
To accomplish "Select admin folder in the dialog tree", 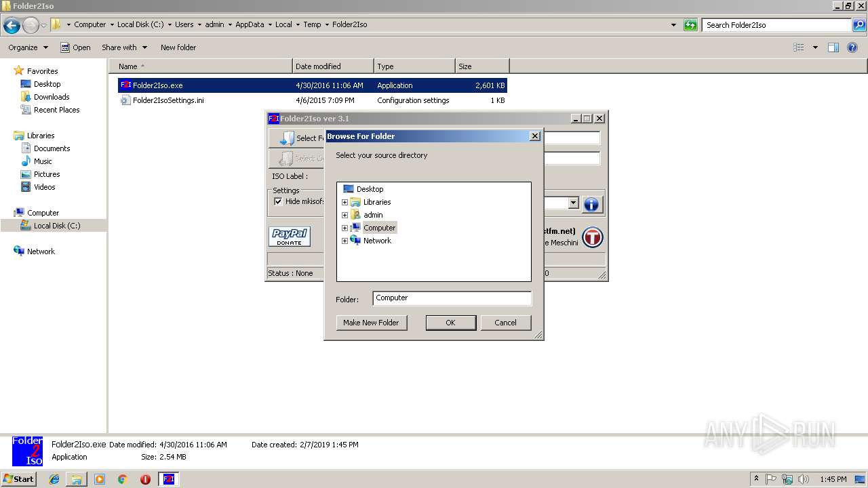I will (x=373, y=215).
